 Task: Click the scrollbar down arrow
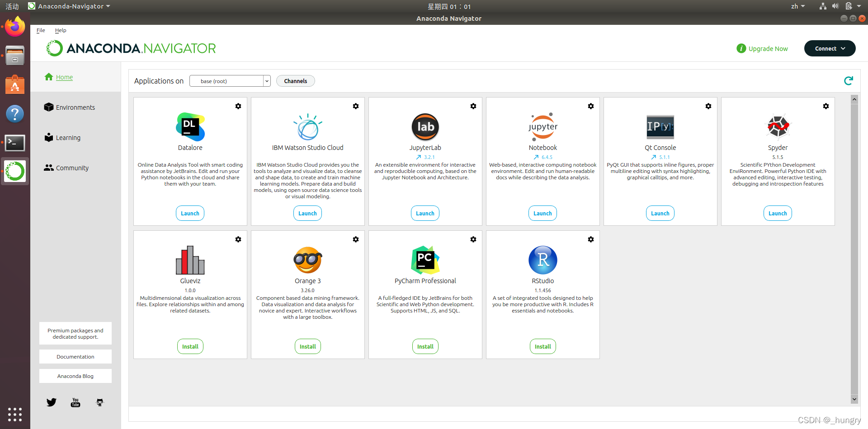click(854, 399)
